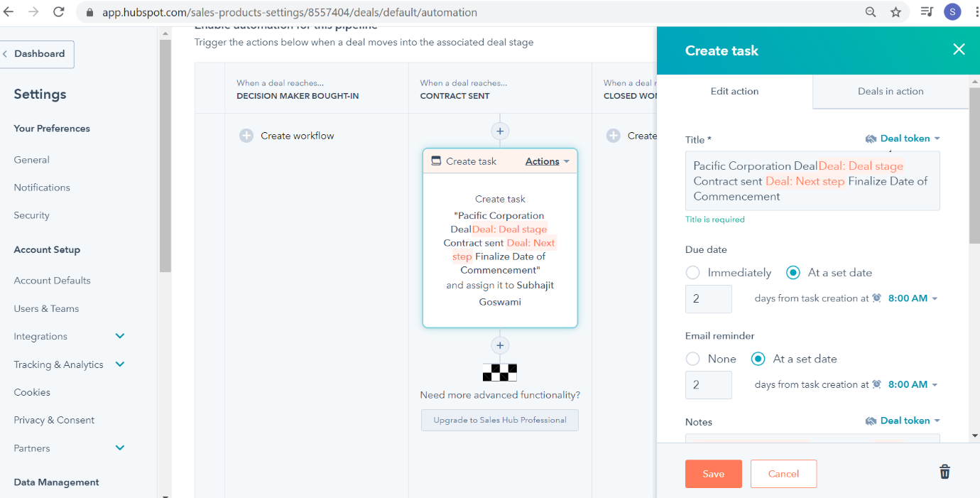980x498 pixels.
Task: Expand the Partners settings section
Action: tap(120, 448)
